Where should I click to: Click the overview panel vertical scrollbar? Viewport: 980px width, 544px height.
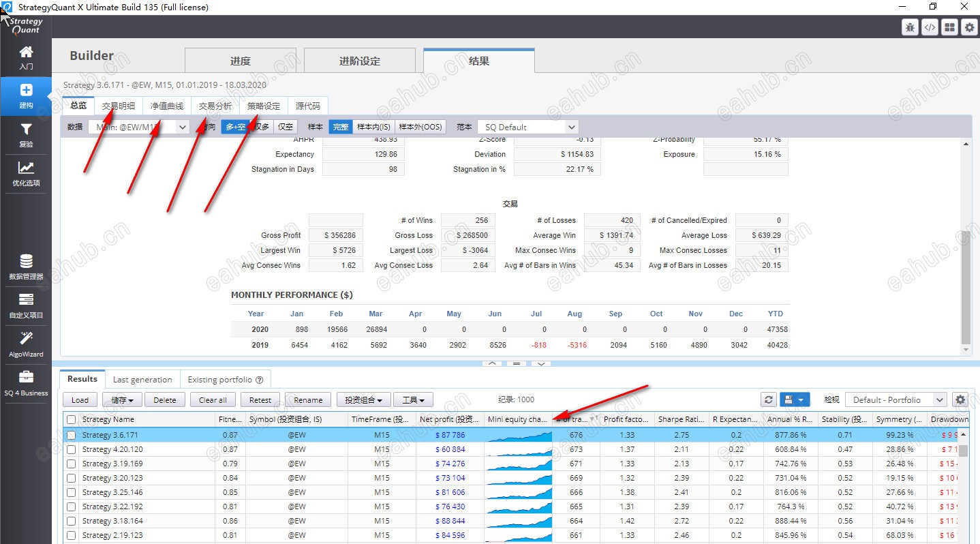pos(965,286)
